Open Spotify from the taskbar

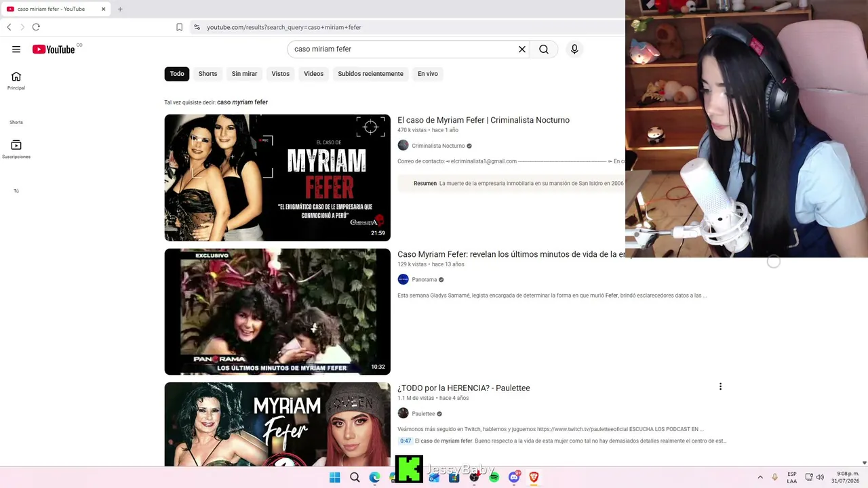494,477
